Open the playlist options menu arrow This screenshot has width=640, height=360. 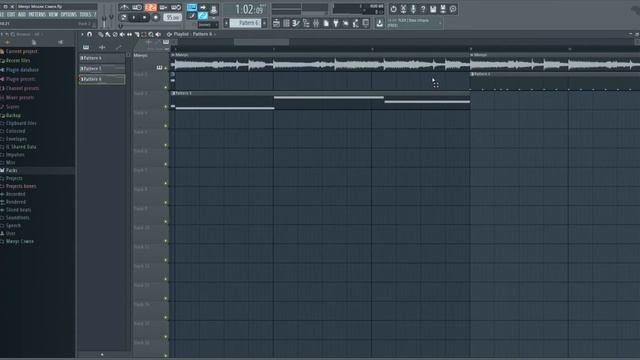click(x=82, y=34)
